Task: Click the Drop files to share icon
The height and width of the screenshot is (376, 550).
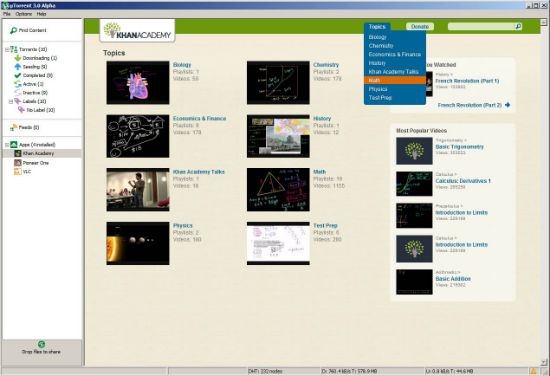Action: click(x=41, y=344)
